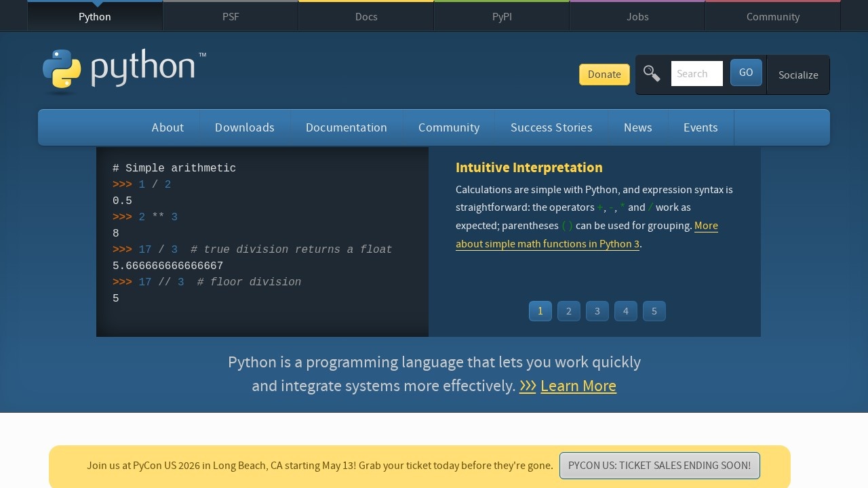Select slide 2 of the code carousel
The width and height of the screenshot is (868, 488).
coord(569,311)
